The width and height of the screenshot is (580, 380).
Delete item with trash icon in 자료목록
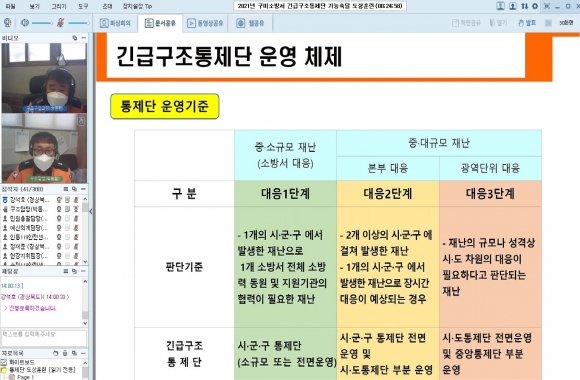65,353
